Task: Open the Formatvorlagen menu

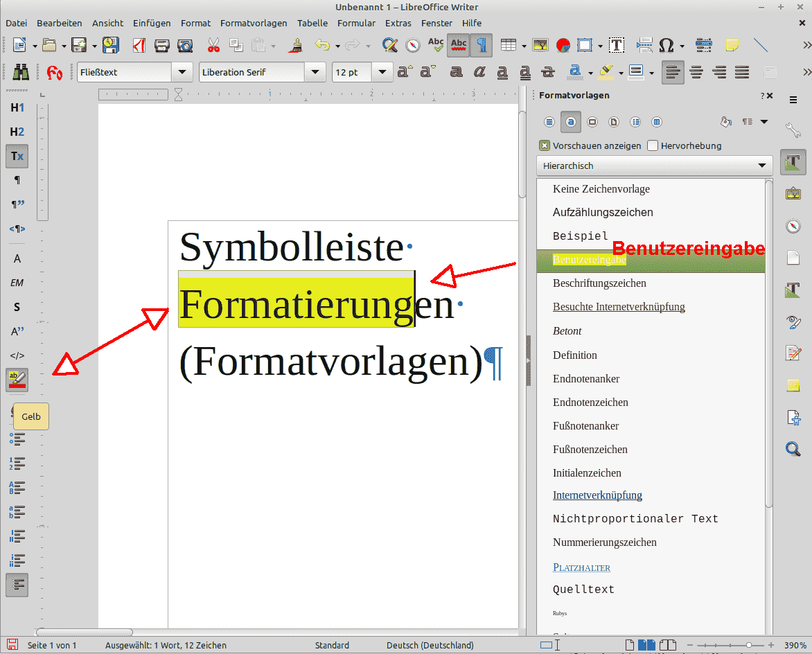Action: pos(254,24)
